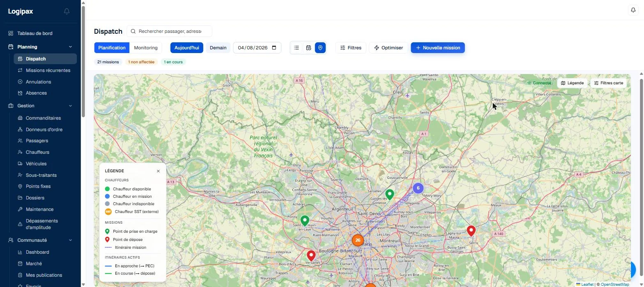Open Donneurs d'ordre page
The height and width of the screenshot is (287, 644).
[x=45, y=130]
